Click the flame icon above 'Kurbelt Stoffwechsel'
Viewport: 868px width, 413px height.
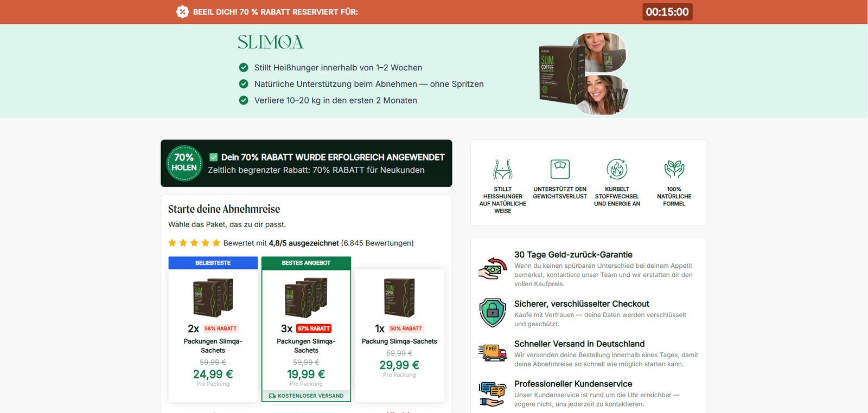click(x=617, y=169)
